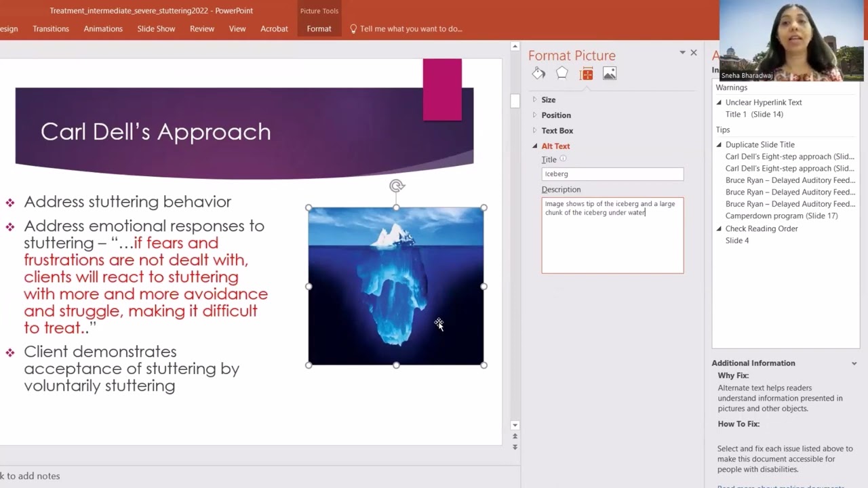This screenshot has width=868, height=488.
Task: Collapse the Check Reading Order group
Action: (719, 228)
